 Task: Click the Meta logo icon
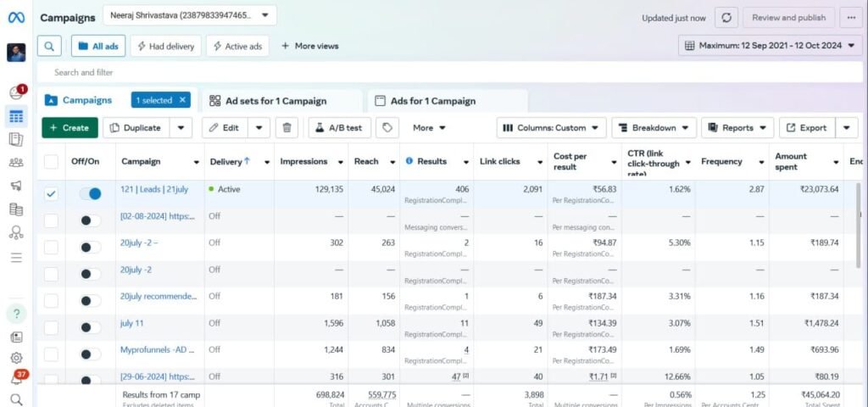pos(16,17)
